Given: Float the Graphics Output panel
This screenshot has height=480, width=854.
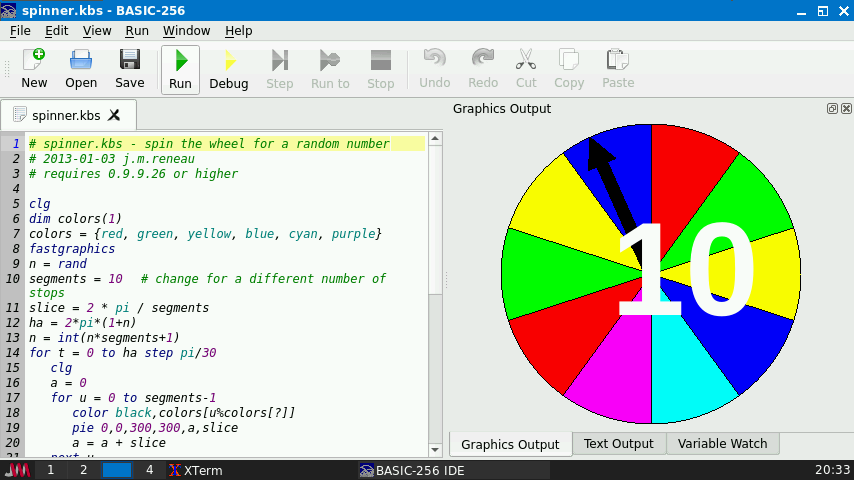Looking at the screenshot, I should click(832, 108).
